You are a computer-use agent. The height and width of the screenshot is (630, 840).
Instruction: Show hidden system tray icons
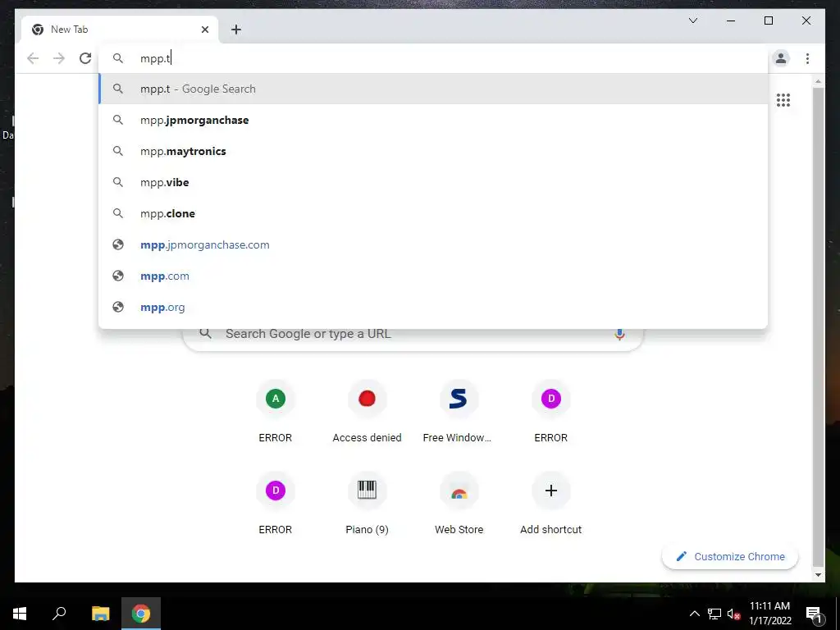[694, 614]
